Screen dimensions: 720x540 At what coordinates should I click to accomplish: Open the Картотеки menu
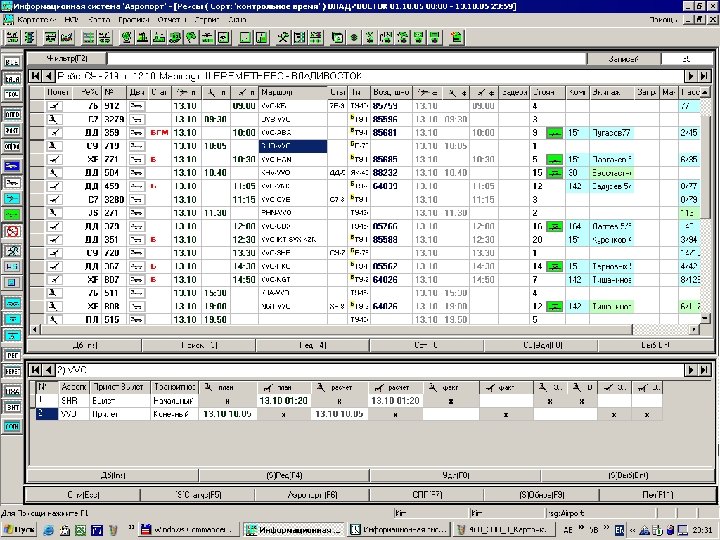[36, 20]
